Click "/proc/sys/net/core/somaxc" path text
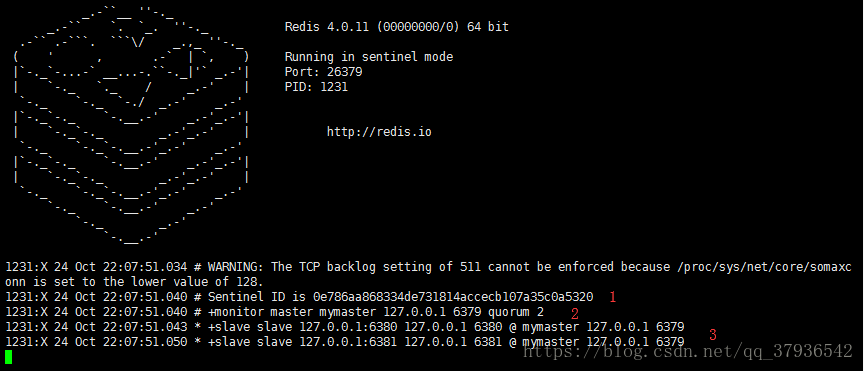This screenshot has width=864, height=371. point(764,267)
